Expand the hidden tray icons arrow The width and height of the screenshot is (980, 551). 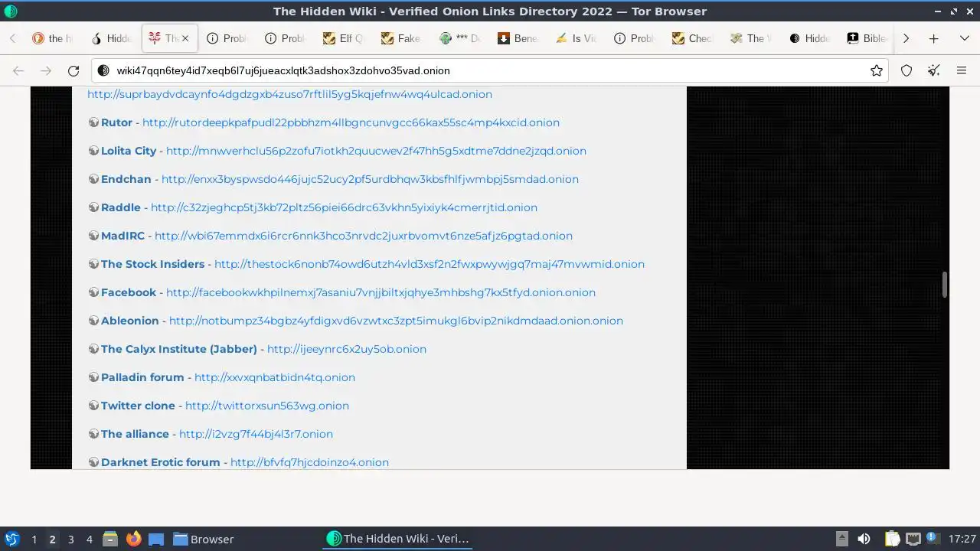(x=841, y=539)
